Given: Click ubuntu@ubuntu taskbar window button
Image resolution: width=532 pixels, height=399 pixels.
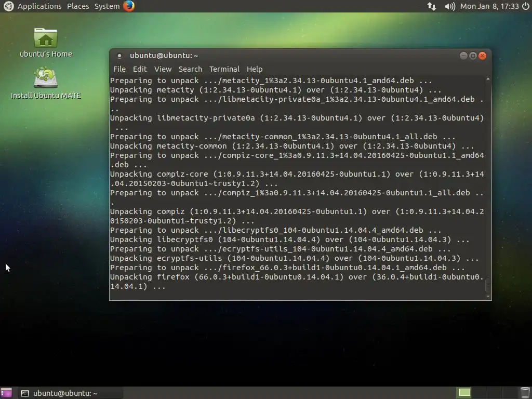Looking at the screenshot, I should 70,393.
